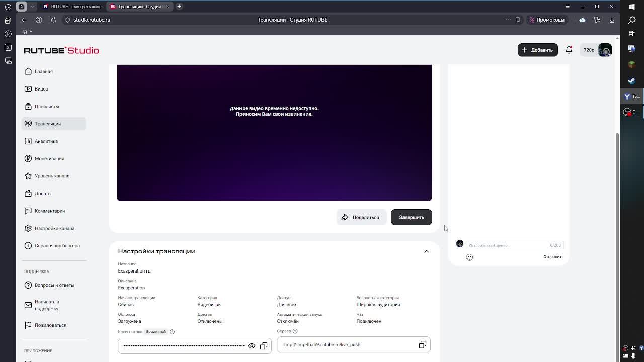The width and height of the screenshot is (644, 362).
Task: Open Windows Start menu
Action: pyautogui.click(x=632, y=7)
